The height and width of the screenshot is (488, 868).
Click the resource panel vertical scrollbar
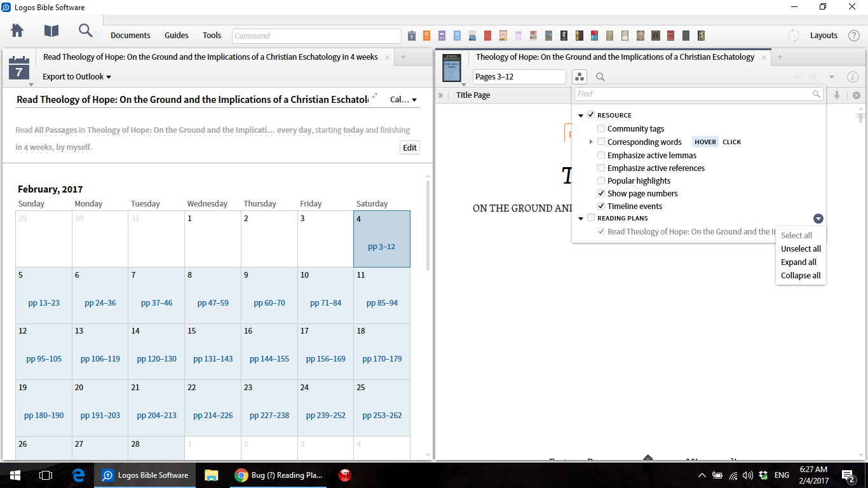tap(861, 117)
